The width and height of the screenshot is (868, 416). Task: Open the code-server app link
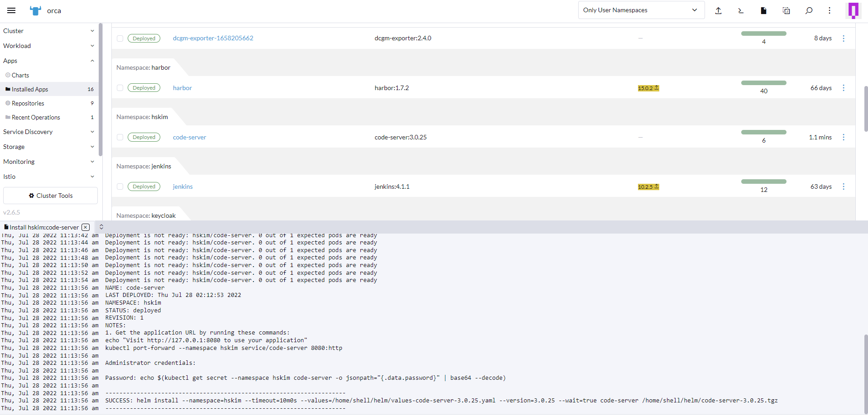[x=189, y=137]
